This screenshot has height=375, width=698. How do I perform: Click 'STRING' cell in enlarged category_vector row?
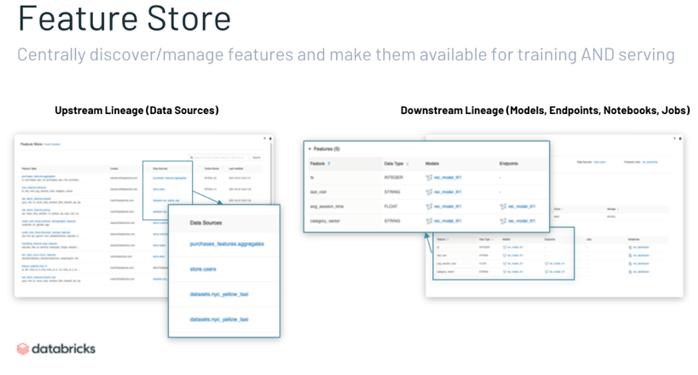tap(392, 221)
